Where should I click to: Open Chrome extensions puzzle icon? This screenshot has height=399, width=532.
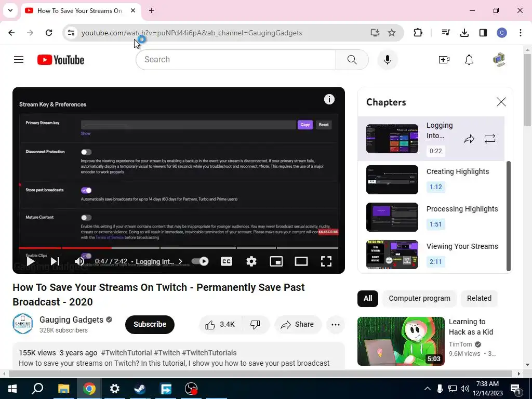point(418,33)
